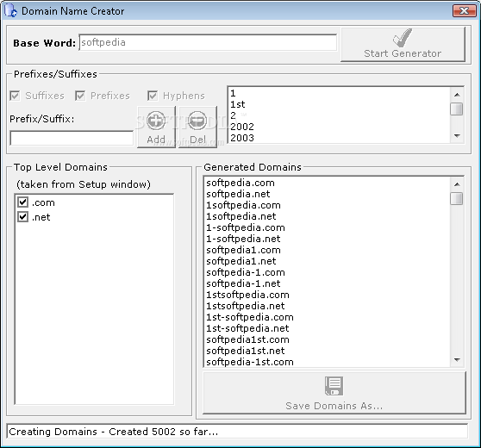
Task: Click the Del prefix/suffix minus icon
Action: [197, 127]
